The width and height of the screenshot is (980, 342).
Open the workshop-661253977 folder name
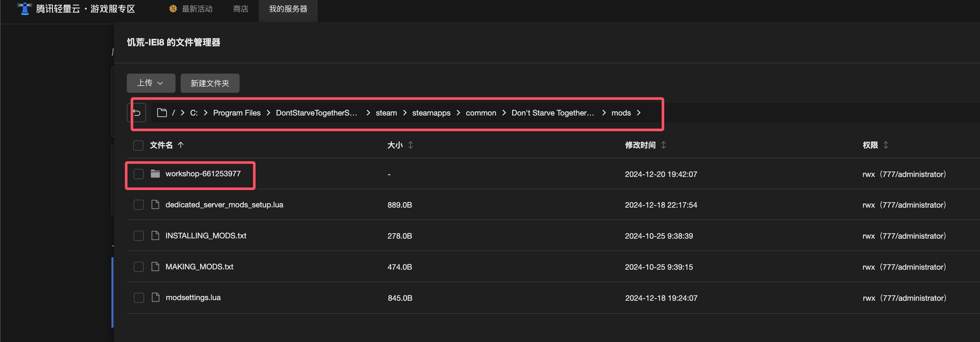(x=203, y=174)
